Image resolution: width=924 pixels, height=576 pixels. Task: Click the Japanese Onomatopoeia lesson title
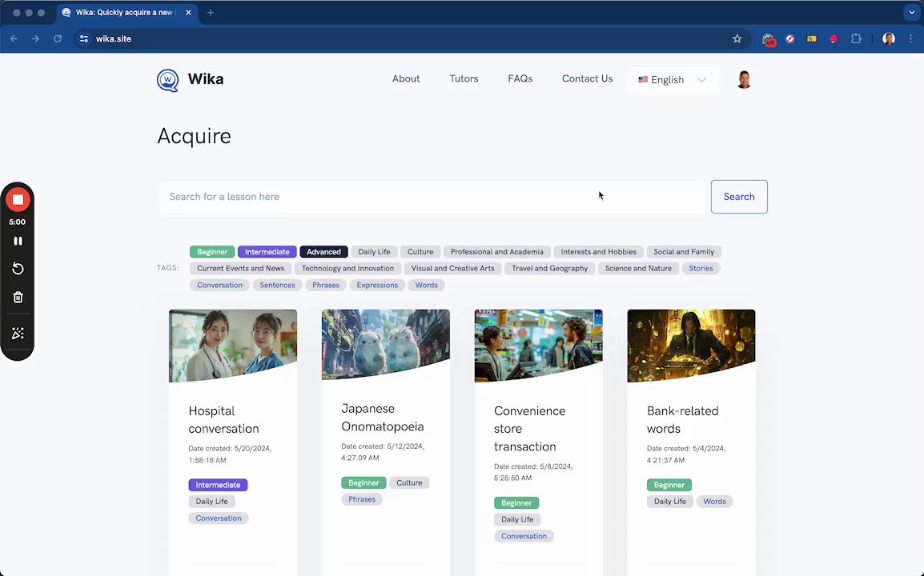point(383,418)
